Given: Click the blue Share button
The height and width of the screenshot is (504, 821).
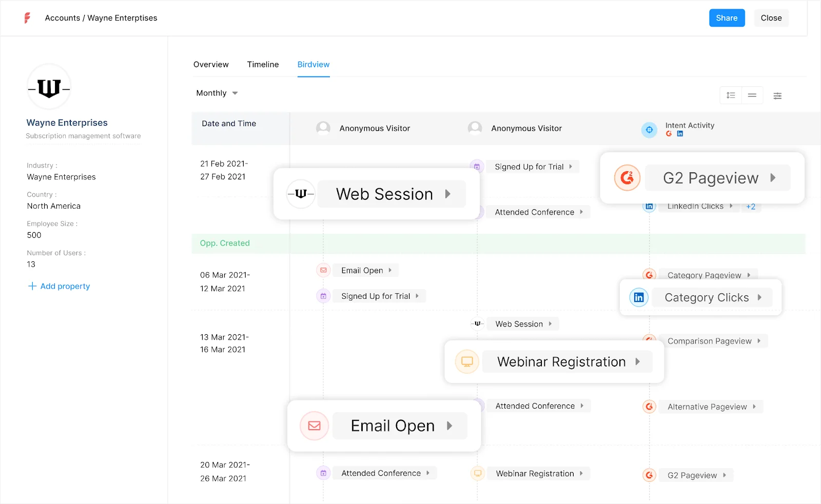Looking at the screenshot, I should pos(727,18).
